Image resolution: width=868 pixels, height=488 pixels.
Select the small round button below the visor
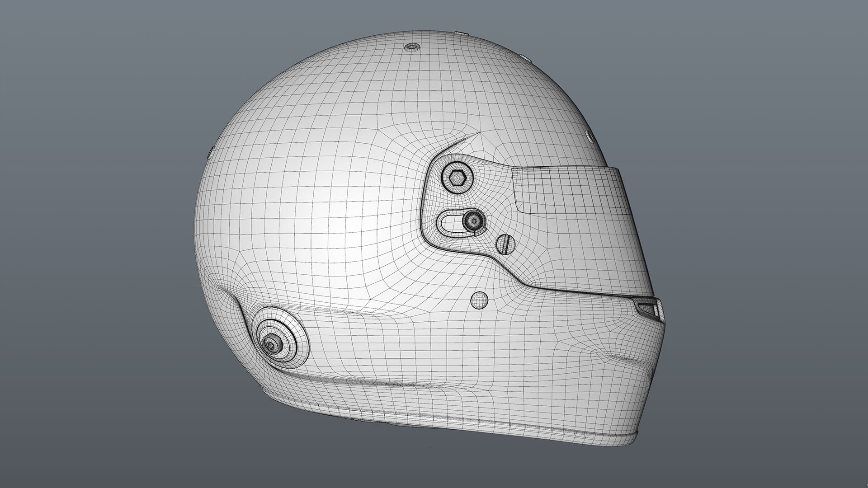coord(480,300)
